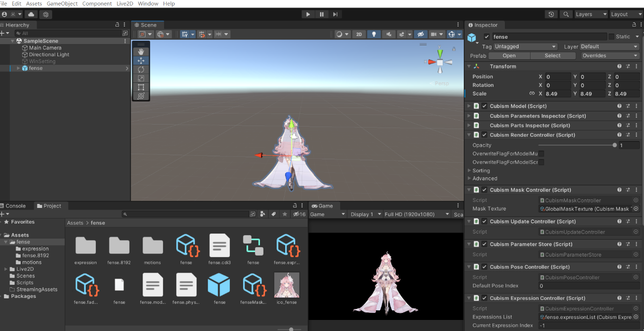The width and height of the screenshot is (644, 331).
Task: Select the Move tool in Scene overlay
Action: 141,60
